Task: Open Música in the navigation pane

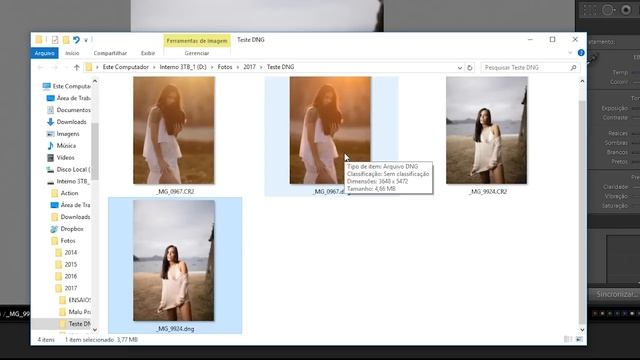Action: 62,145
